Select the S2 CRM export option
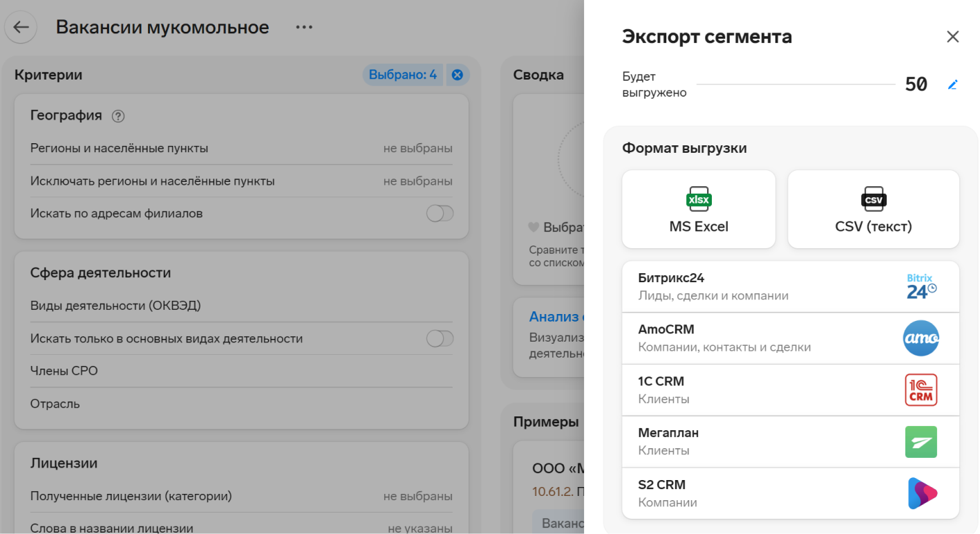 pos(791,493)
